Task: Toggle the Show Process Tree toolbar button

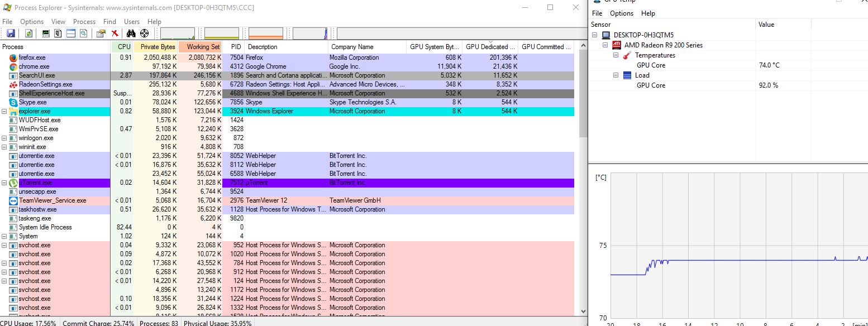Action: pos(58,33)
